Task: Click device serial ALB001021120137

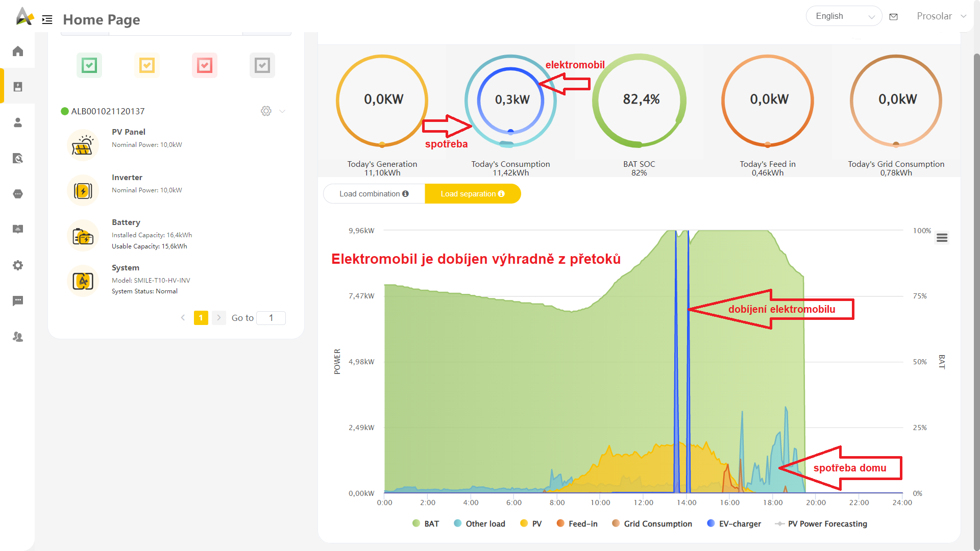Action: [x=108, y=111]
